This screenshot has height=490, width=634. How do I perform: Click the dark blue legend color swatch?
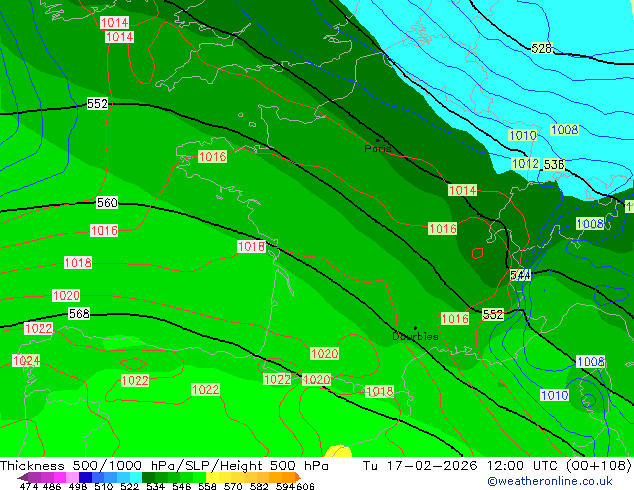pos(85,477)
